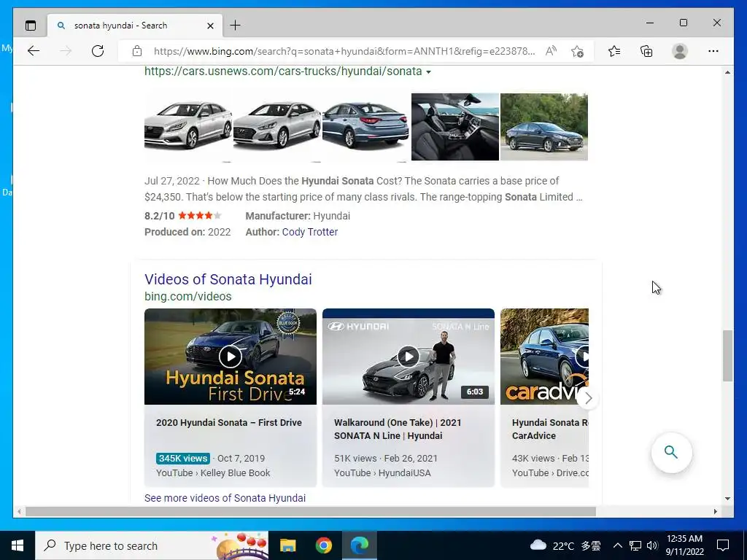Click the 345K views badge
The image size is (747, 560).
(183, 458)
